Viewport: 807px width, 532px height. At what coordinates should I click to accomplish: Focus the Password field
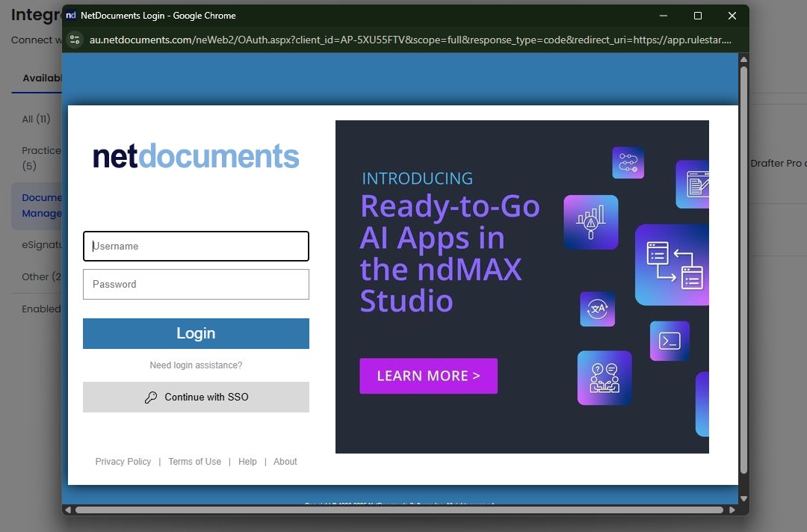click(196, 285)
